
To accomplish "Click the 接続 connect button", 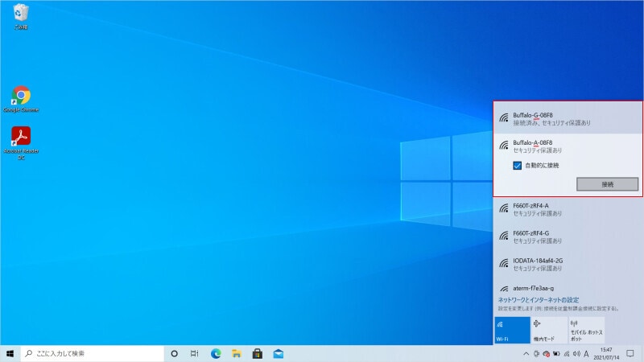I will point(607,184).
